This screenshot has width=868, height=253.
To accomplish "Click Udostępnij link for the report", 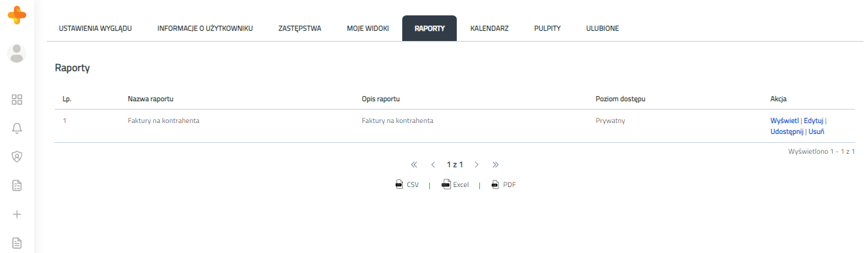I will pyautogui.click(x=787, y=131).
